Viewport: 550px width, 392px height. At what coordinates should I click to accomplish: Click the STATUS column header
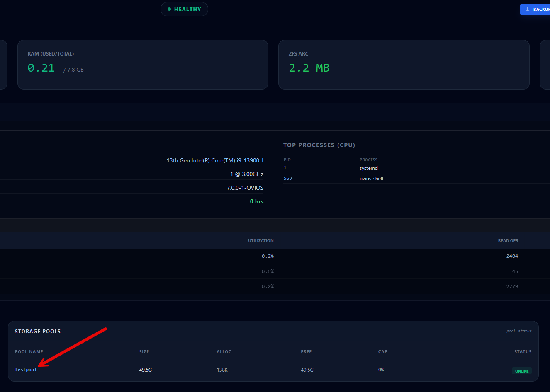(523, 351)
